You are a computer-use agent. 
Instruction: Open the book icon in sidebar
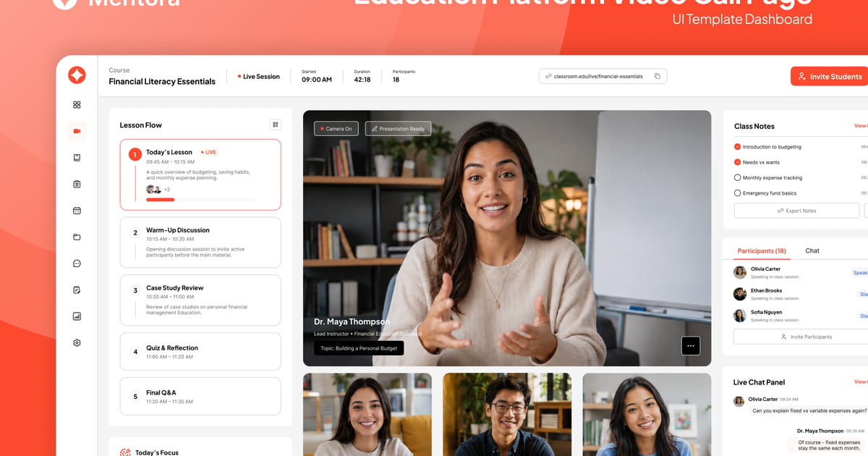click(77, 157)
